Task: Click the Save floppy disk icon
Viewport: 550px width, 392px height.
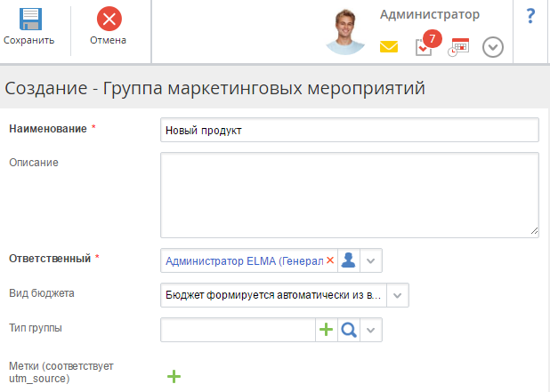Action: pos(28,19)
